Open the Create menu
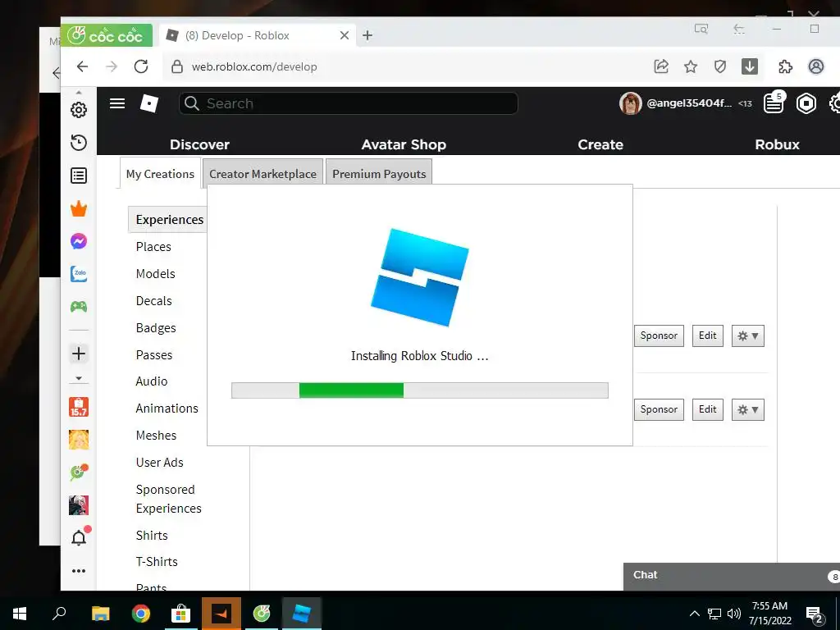Screen dimensions: 840x630 click(600, 144)
